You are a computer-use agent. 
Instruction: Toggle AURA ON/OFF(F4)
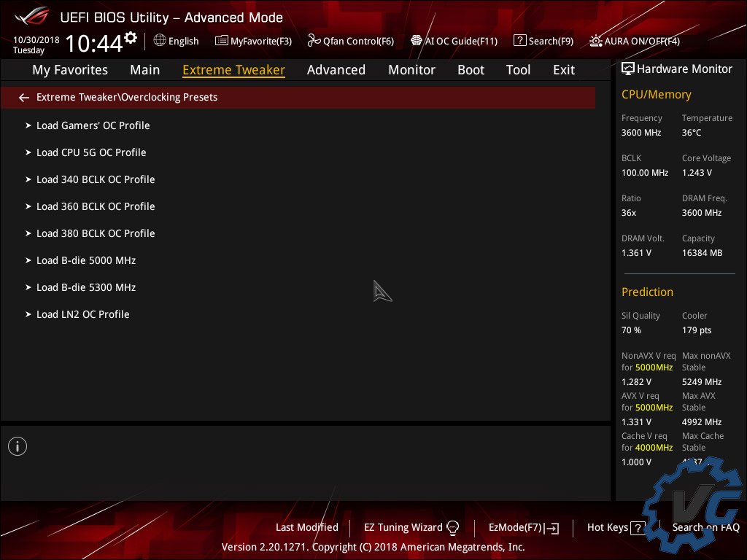click(642, 42)
